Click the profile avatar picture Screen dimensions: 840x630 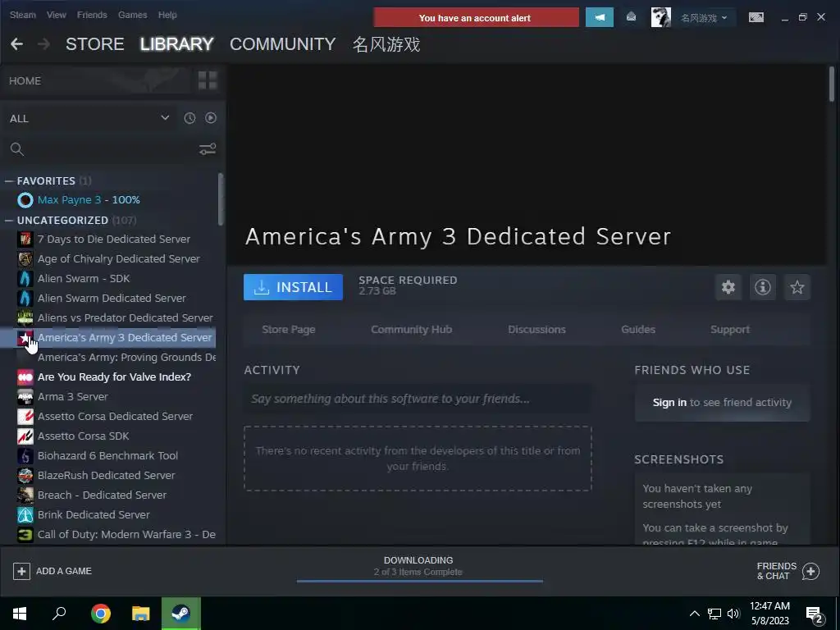pos(660,17)
